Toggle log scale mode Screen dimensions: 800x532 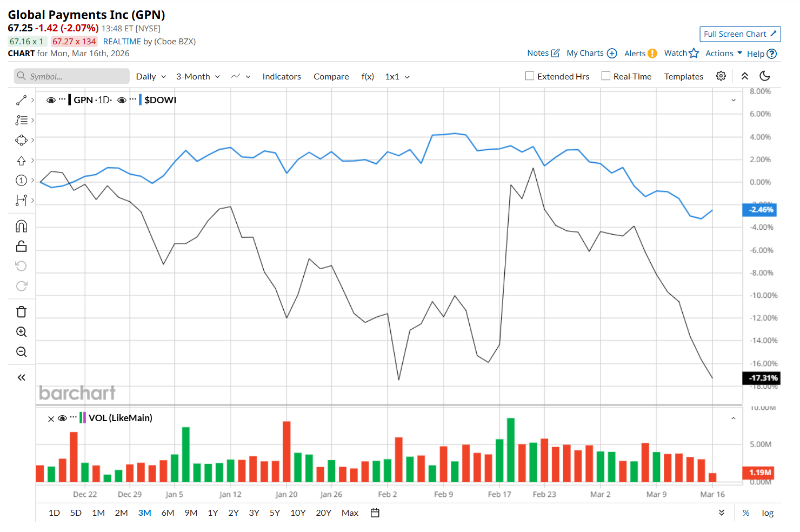pos(768,513)
